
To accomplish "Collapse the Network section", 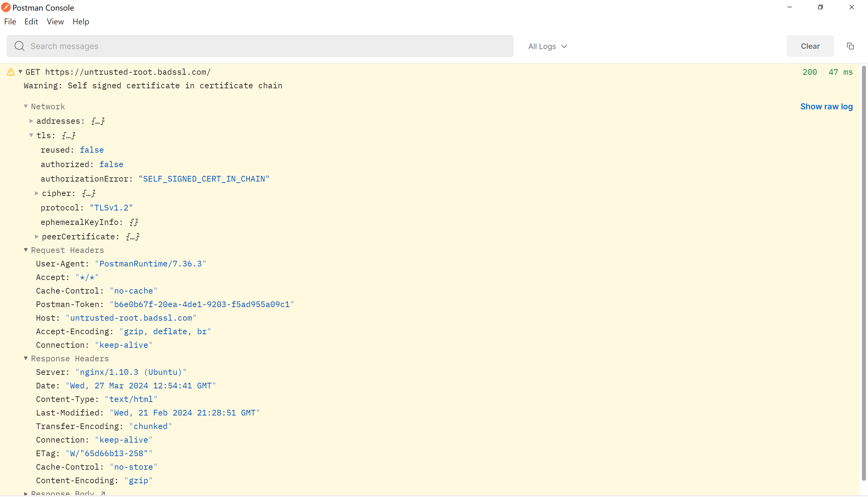I will (26, 106).
